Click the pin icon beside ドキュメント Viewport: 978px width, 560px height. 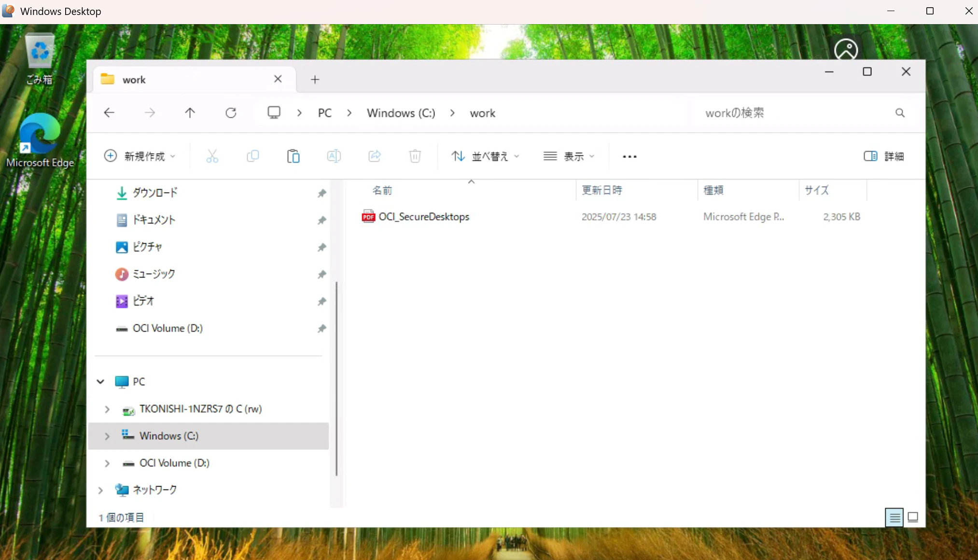[x=321, y=220]
